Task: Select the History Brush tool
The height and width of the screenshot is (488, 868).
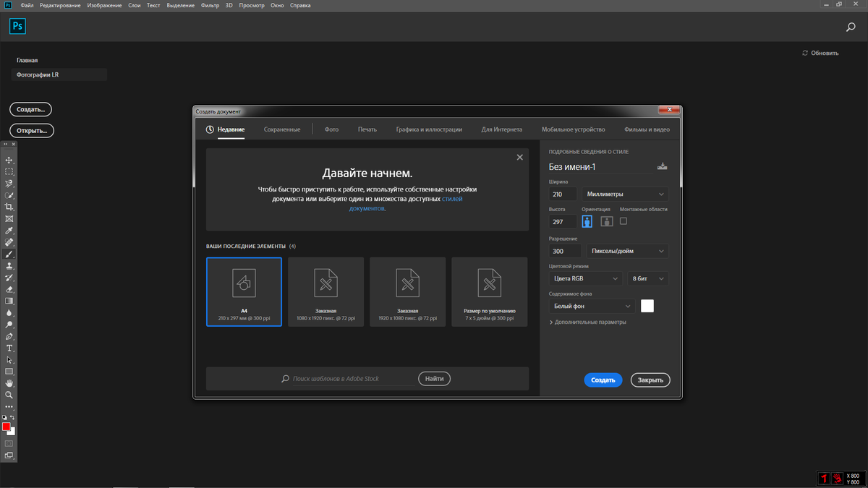Action: pyautogui.click(x=9, y=278)
